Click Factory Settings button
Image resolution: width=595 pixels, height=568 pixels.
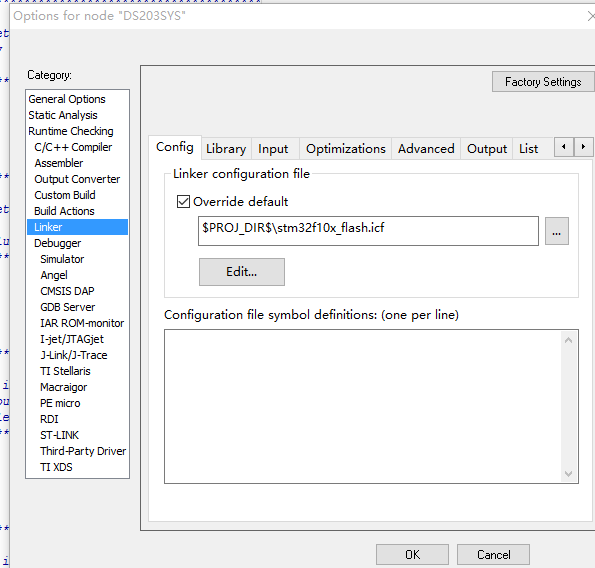[543, 82]
